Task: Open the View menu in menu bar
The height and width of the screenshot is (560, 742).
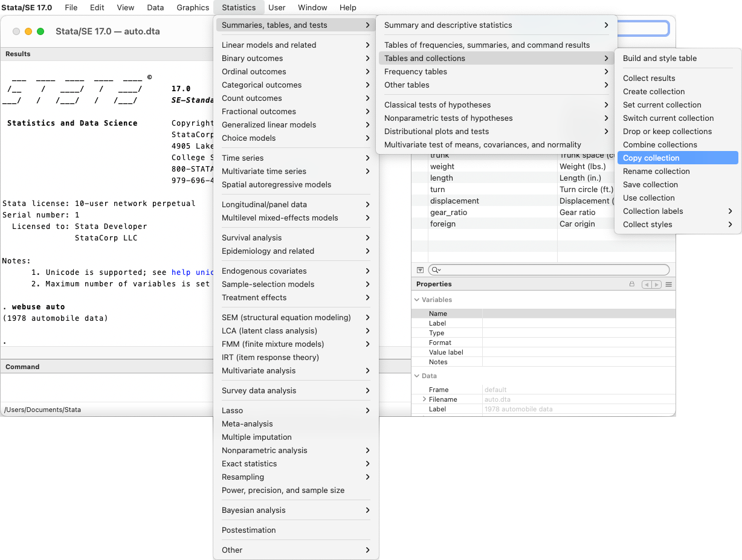Action: (125, 7)
